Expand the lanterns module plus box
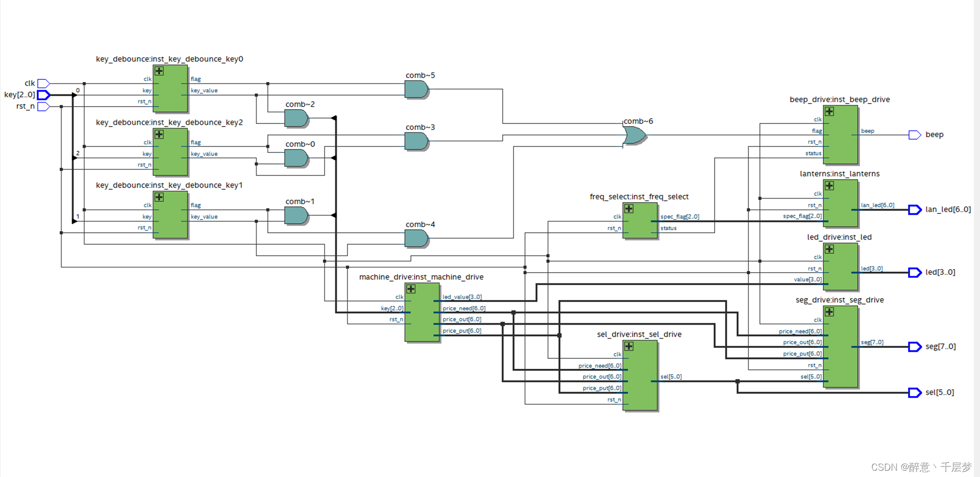Screen dimensions: 980x477 pyautogui.click(x=829, y=186)
